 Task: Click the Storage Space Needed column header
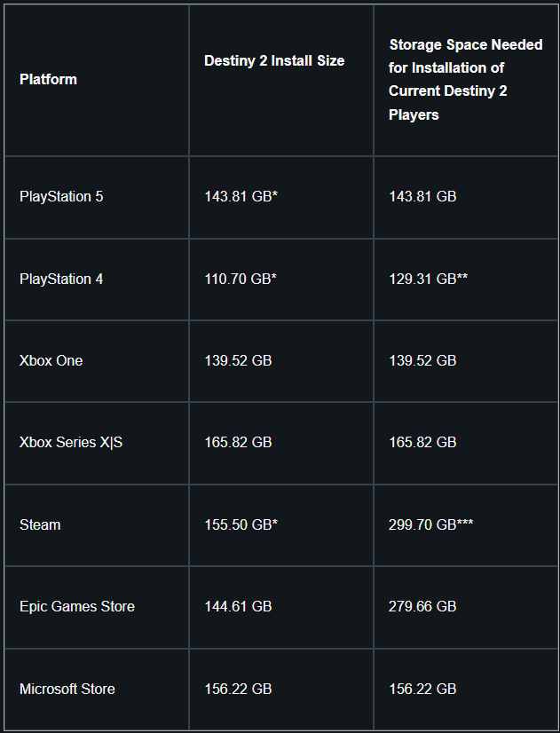click(x=465, y=80)
